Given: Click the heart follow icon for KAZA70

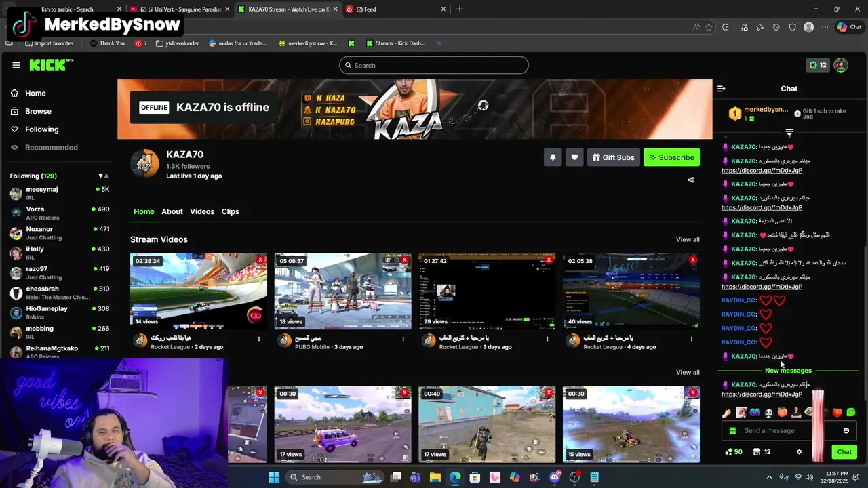Looking at the screenshot, I should [574, 157].
